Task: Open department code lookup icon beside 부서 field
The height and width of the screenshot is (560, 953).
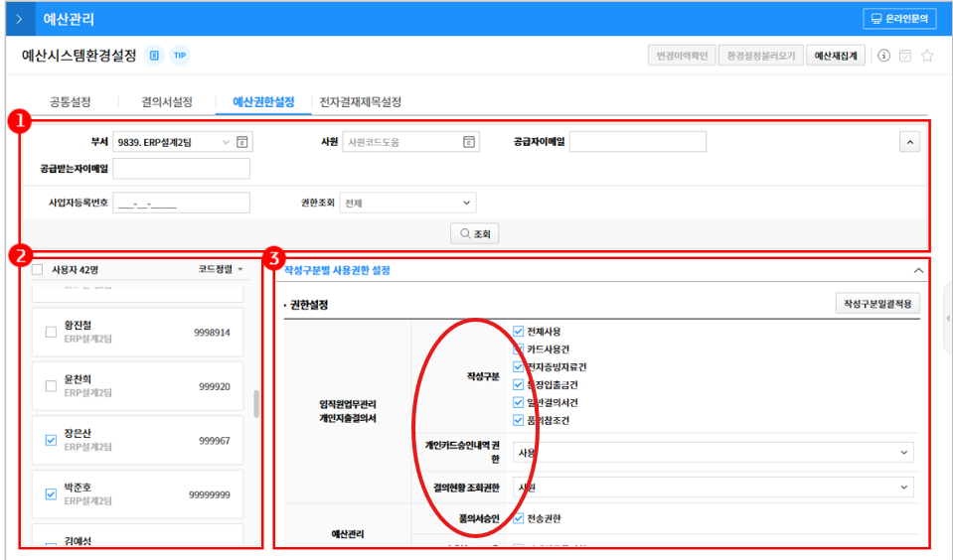Action: pyautogui.click(x=241, y=142)
